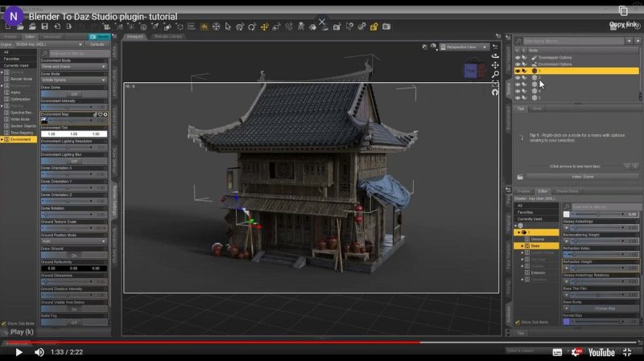Click the Environment Options node icon

[x=534, y=64]
